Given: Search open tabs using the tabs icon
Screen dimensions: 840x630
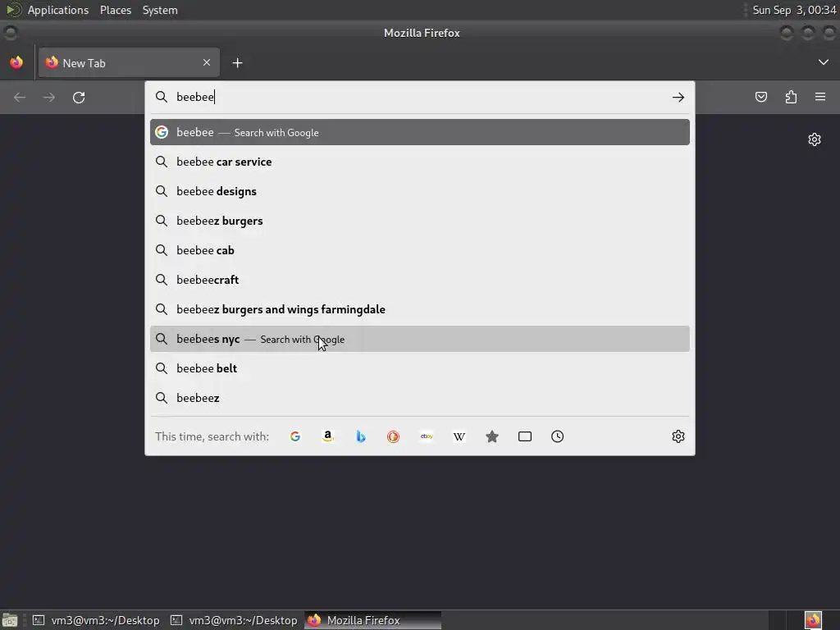Looking at the screenshot, I should coord(525,436).
